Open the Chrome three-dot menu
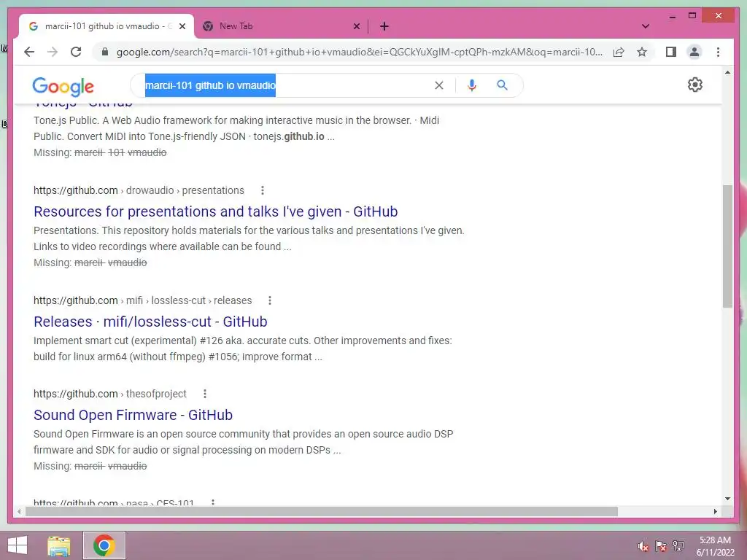The width and height of the screenshot is (747, 560). (718, 52)
